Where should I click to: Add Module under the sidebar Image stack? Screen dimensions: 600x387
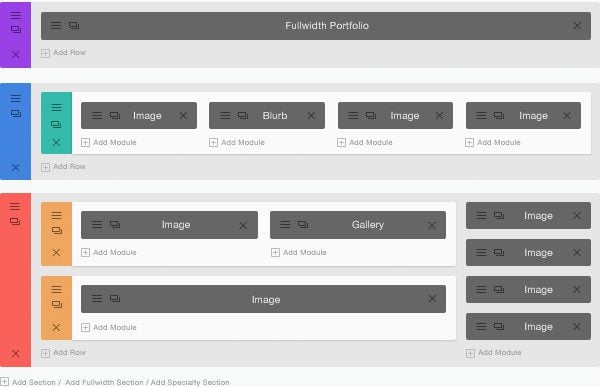tap(494, 353)
